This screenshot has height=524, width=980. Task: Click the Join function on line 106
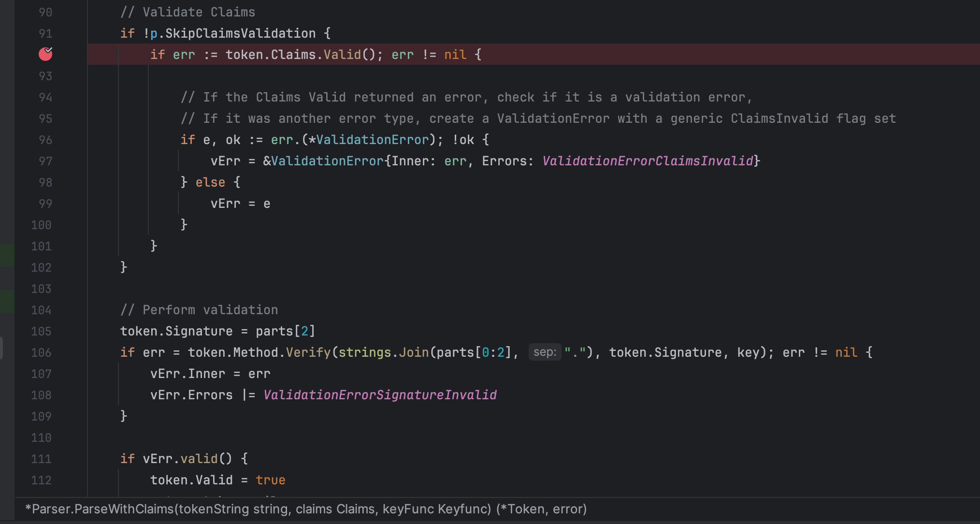pyautogui.click(x=414, y=352)
